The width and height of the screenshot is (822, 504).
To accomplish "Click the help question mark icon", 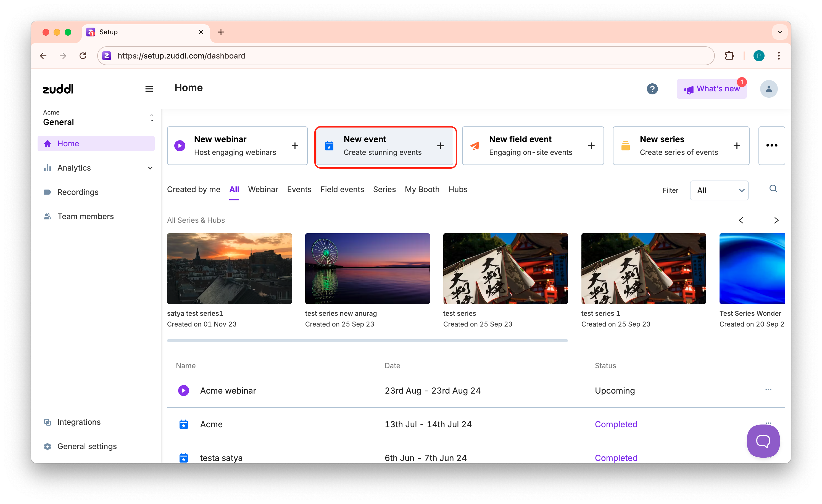I will click(652, 89).
